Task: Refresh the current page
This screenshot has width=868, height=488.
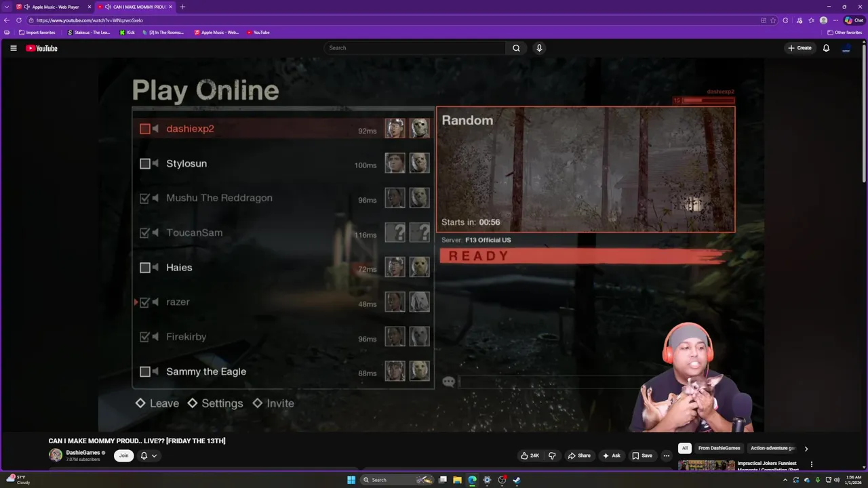Action: [x=19, y=20]
